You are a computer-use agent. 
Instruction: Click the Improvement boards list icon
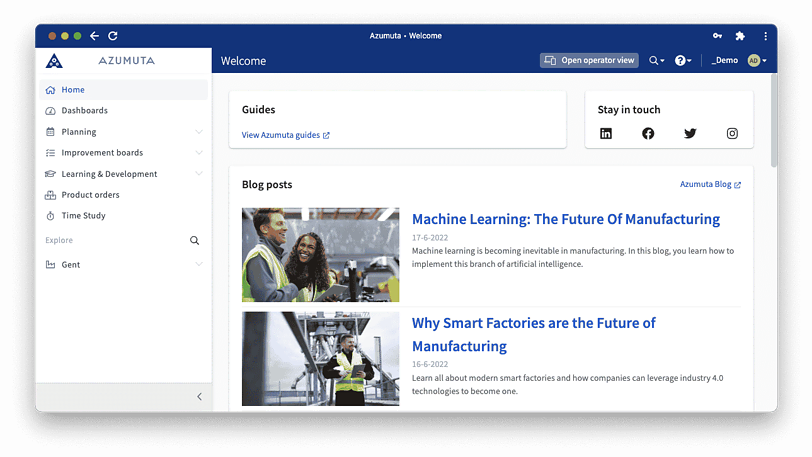(x=50, y=153)
